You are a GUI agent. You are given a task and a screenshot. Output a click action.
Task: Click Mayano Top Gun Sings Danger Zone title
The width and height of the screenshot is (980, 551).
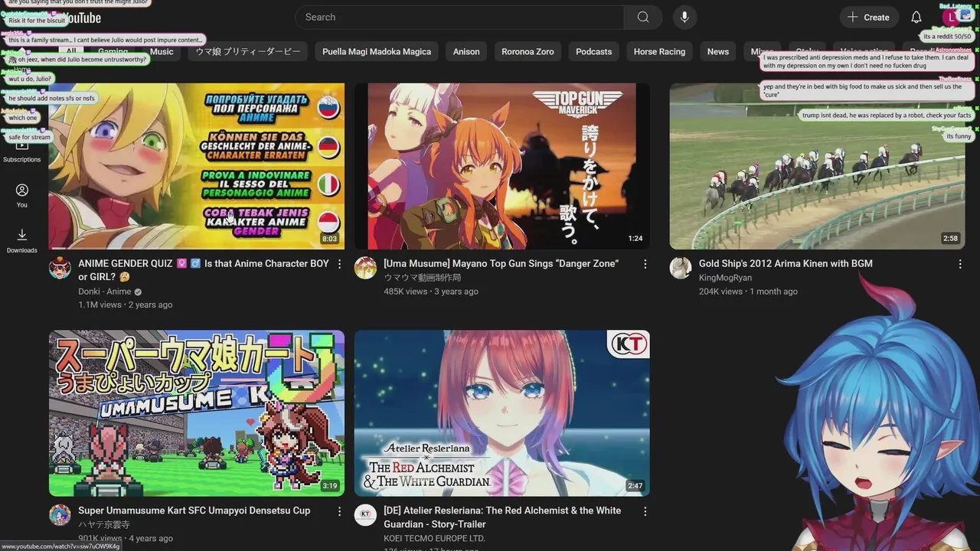(501, 263)
